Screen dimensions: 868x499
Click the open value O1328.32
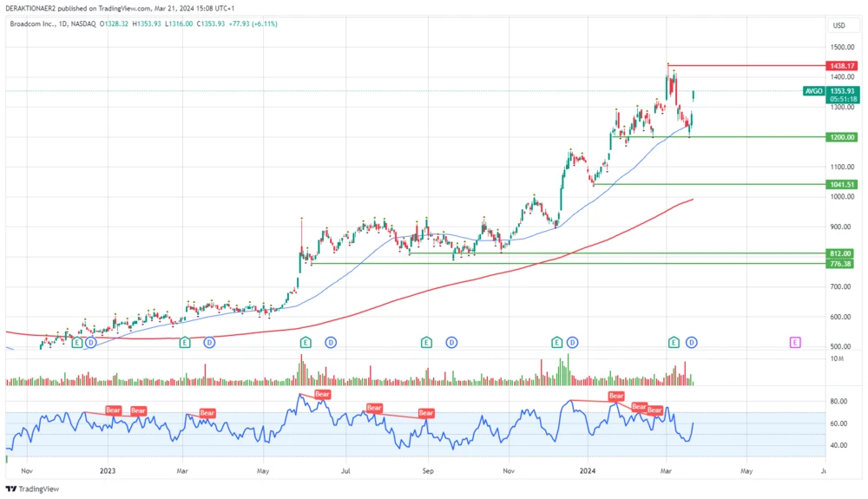click(x=114, y=23)
